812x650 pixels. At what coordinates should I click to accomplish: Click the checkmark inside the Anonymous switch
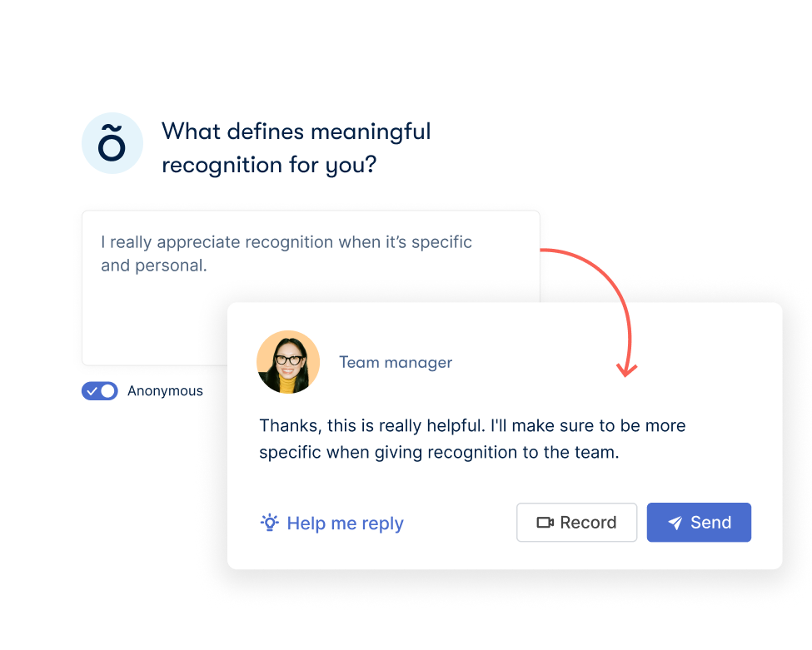click(x=92, y=391)
